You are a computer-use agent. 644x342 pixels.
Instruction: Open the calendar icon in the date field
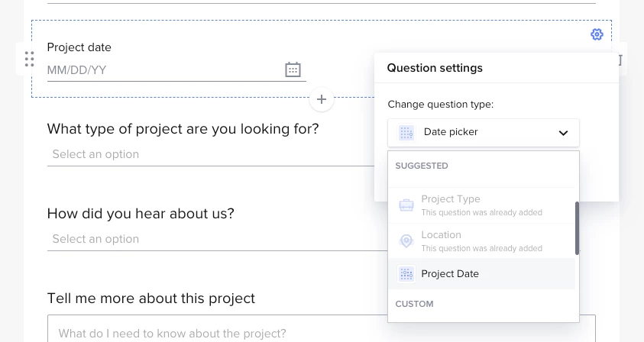(x=293, y=69)
